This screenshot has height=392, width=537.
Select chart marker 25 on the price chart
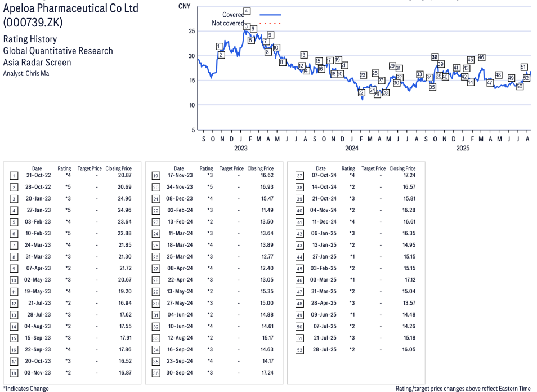point(375,73)
